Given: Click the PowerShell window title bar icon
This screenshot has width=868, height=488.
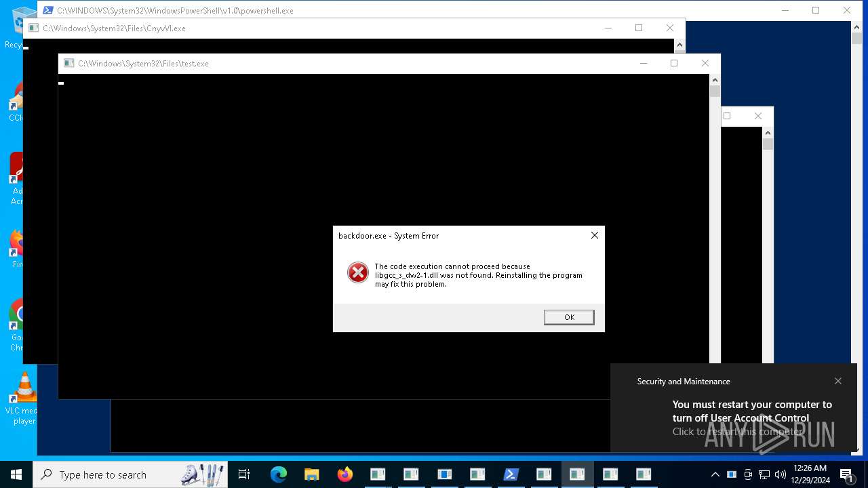Looking at the screenshot, I should click(48, 10).
